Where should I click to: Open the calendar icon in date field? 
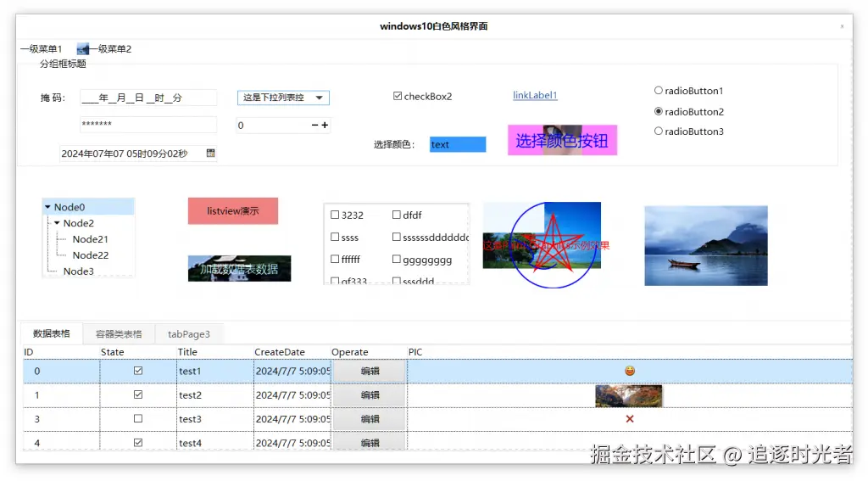(x=210, y=153)
